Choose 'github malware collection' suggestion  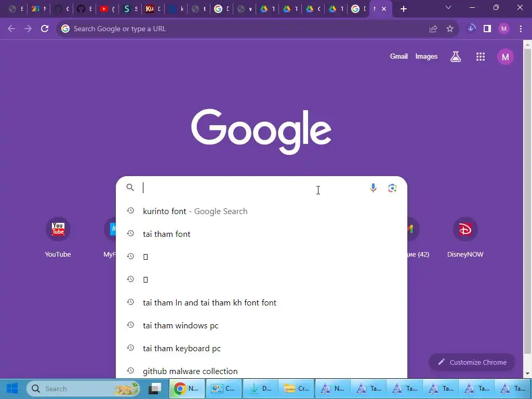(x=261, y=371)
